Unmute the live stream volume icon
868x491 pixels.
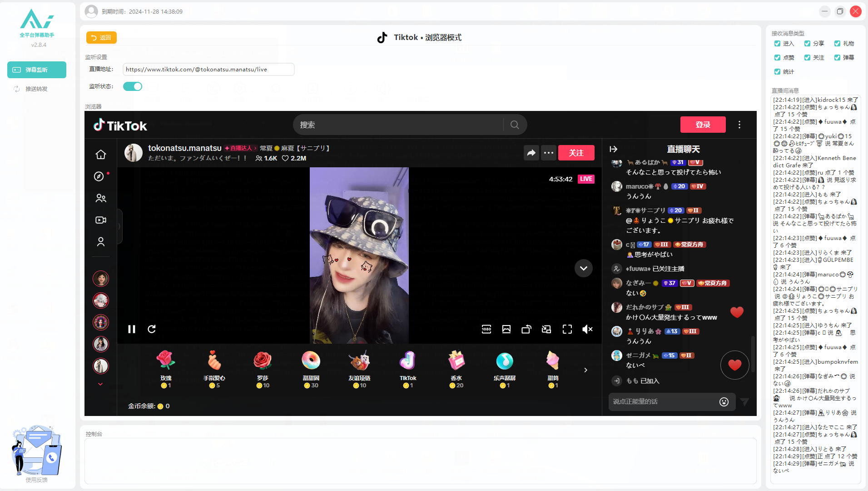click(x=587, y=329)
